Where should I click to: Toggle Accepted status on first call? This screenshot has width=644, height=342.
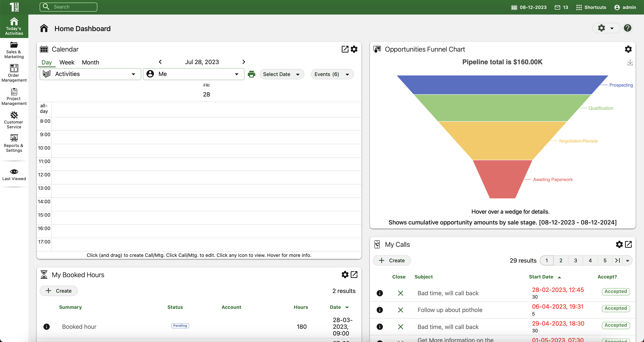(x=615, y=292)
